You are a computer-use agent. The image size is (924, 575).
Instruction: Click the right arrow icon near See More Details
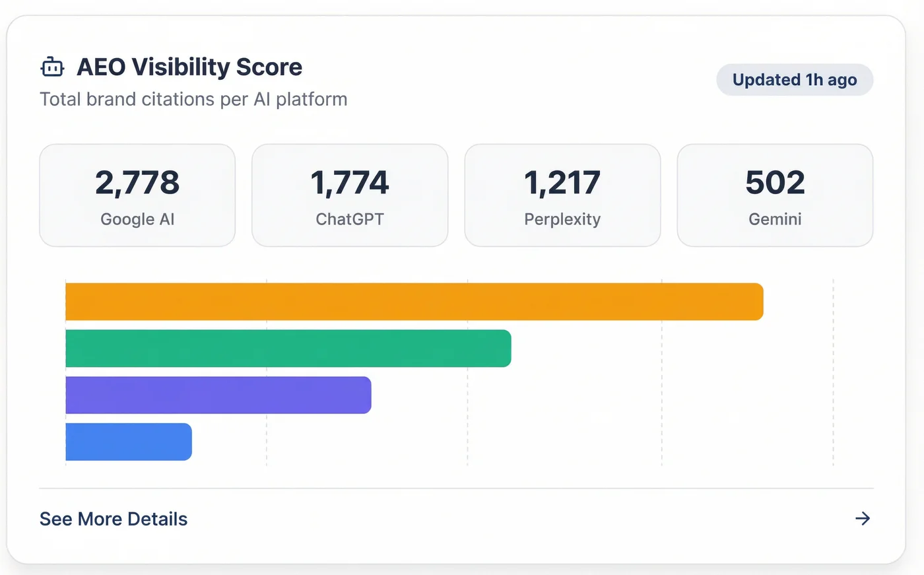[x=863, y=519]
